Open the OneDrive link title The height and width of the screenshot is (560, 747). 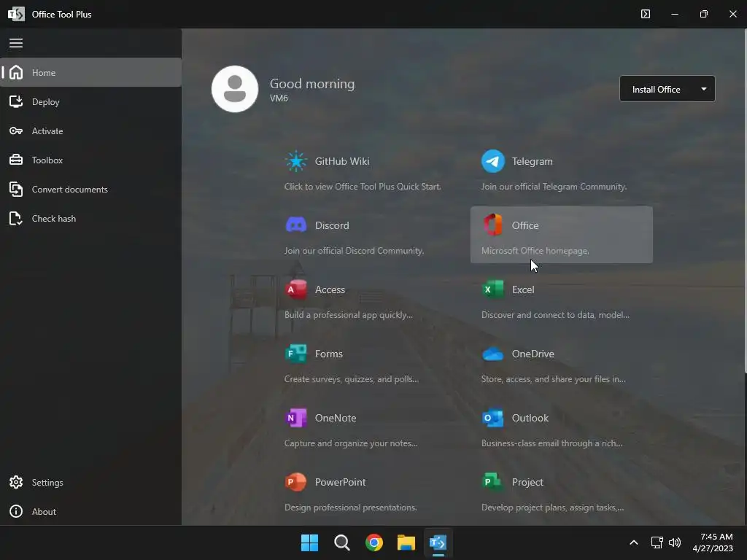point(533,354)
